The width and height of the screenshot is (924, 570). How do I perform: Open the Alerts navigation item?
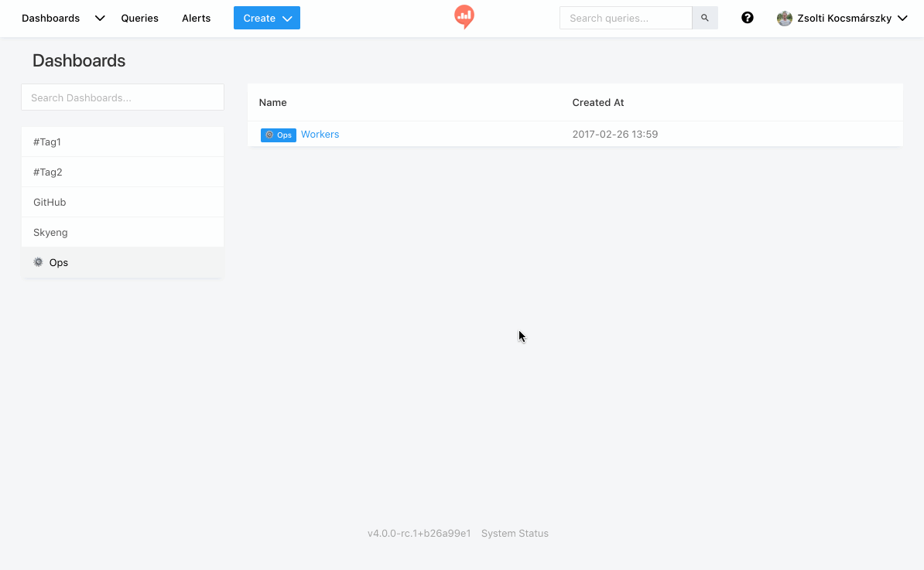196,18
